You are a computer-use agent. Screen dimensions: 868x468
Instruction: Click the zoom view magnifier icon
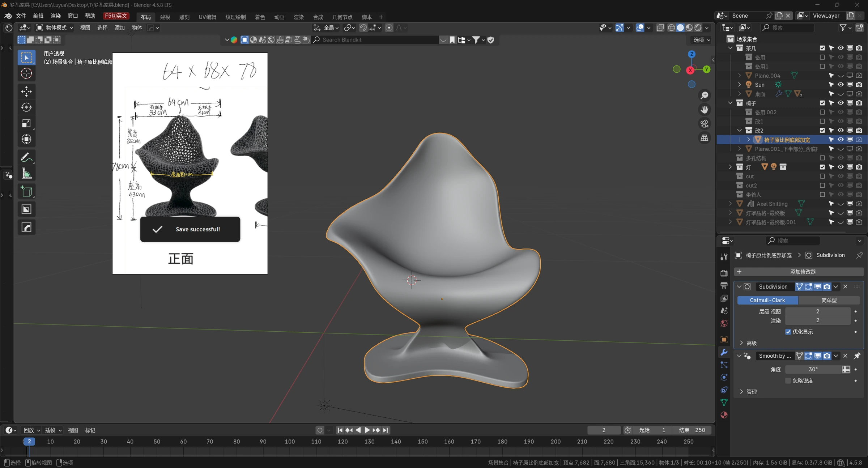(704, 95)
